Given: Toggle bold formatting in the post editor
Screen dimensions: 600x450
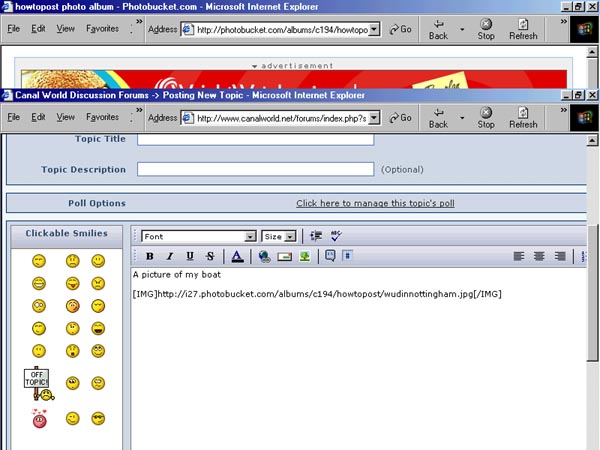Looking at the screenshot, I should pyautogui.click(x=149, y=256).
